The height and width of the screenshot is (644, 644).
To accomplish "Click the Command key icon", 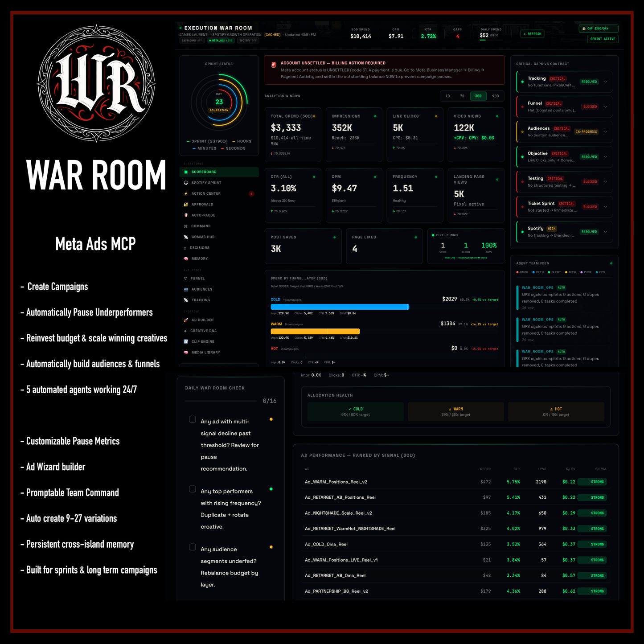I will (x=186, y=226).
